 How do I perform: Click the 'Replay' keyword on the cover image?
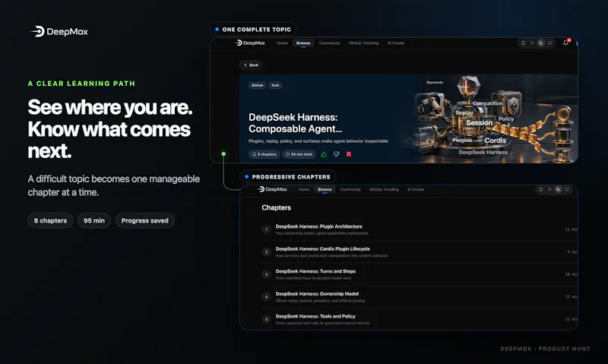pos(464,112)
